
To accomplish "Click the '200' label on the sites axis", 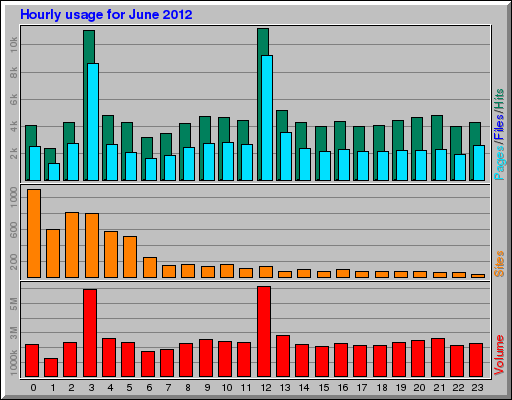I will tap(13, 262).
